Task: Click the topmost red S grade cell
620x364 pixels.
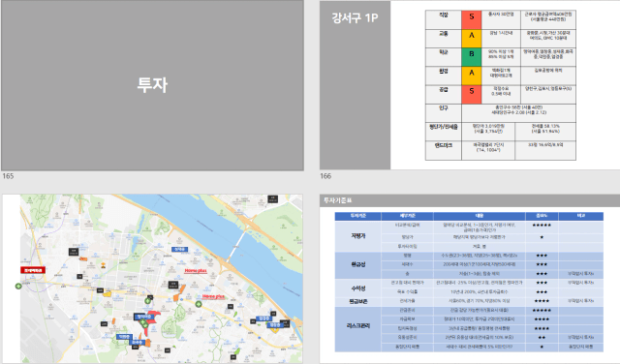Action: point(472,19)
